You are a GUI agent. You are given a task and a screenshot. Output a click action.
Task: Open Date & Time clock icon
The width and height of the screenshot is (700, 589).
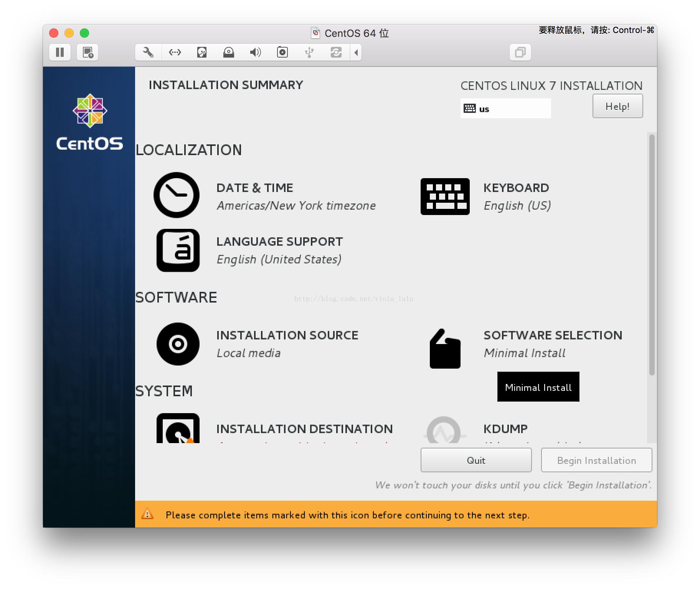pos(177,195)
